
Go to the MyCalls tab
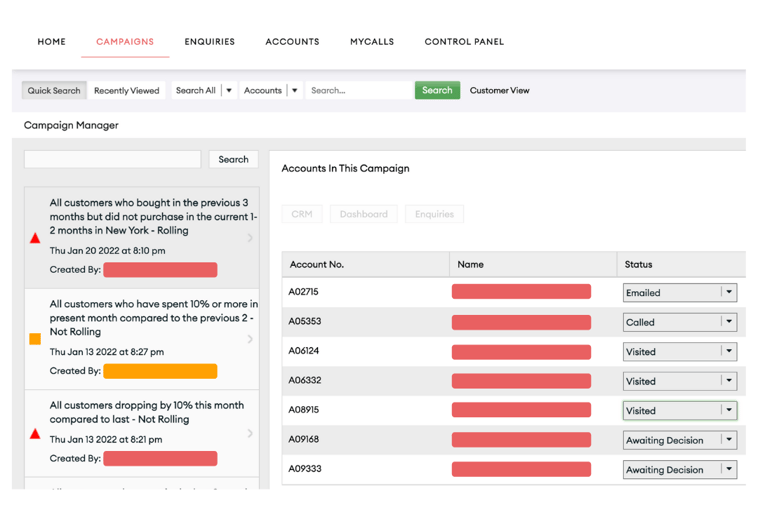(372, 42)
